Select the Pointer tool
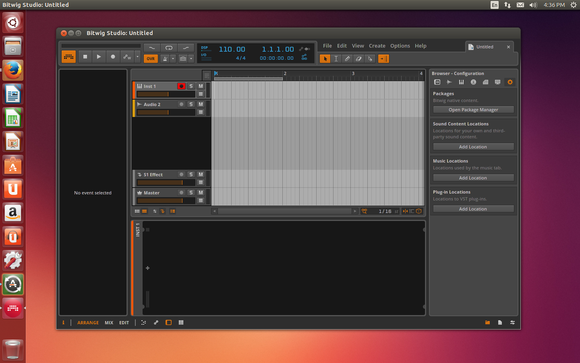 click(325, 58)
